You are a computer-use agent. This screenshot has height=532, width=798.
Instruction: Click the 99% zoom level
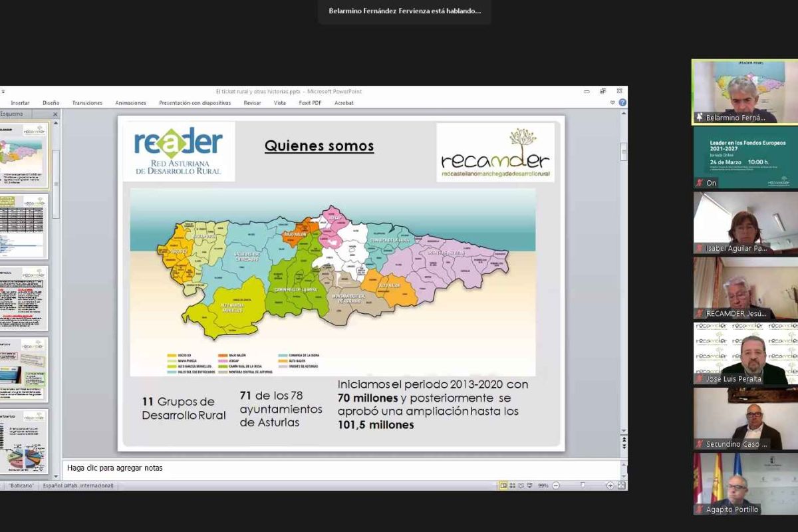tap(543, 485)
